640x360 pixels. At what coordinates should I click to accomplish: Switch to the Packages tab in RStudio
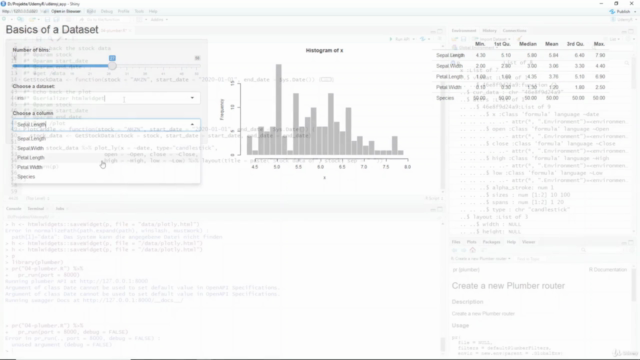491,242
